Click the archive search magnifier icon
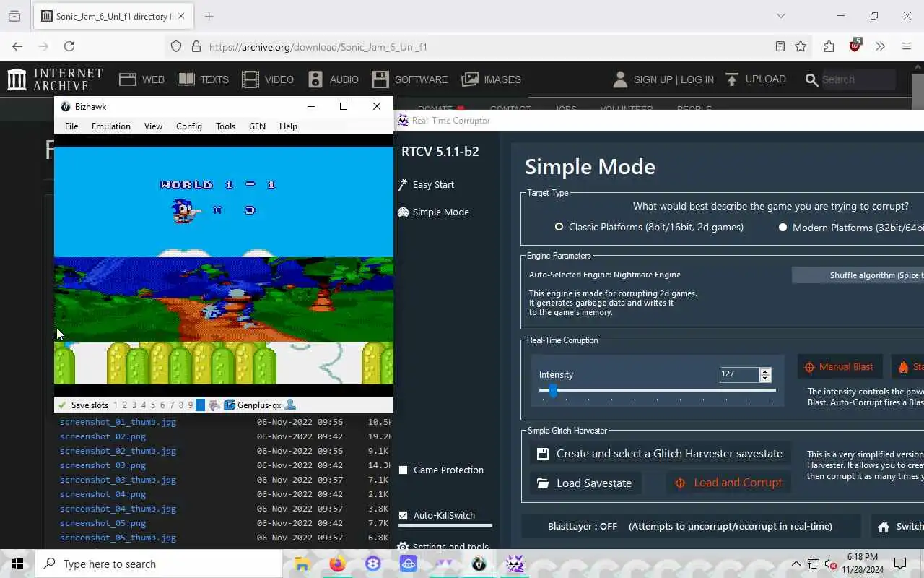The width and height of the screenshot is (924, 578). click(x=812, y=79)
